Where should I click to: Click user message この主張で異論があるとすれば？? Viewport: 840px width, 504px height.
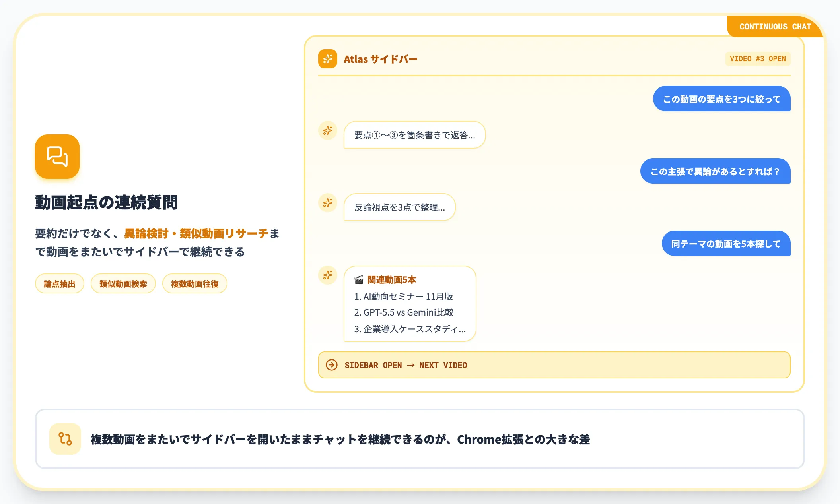tap(716, 171)
